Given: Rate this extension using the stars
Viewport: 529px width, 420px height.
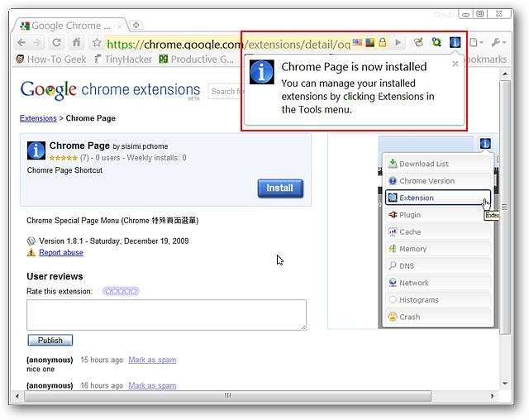Looking at the screenshot, I should coord(121,291).
